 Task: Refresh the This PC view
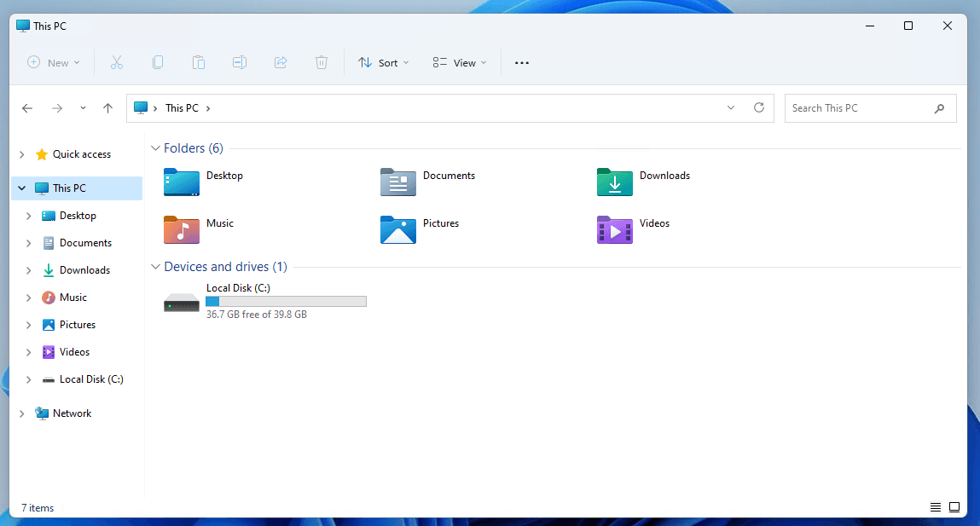(x=759, y=107)
